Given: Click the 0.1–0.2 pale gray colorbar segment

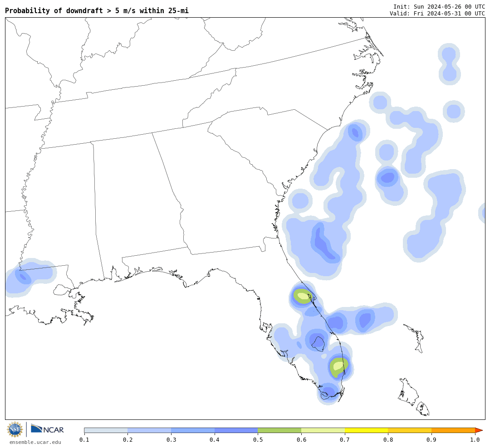Looking at the screenshot, I should [106, 430].
